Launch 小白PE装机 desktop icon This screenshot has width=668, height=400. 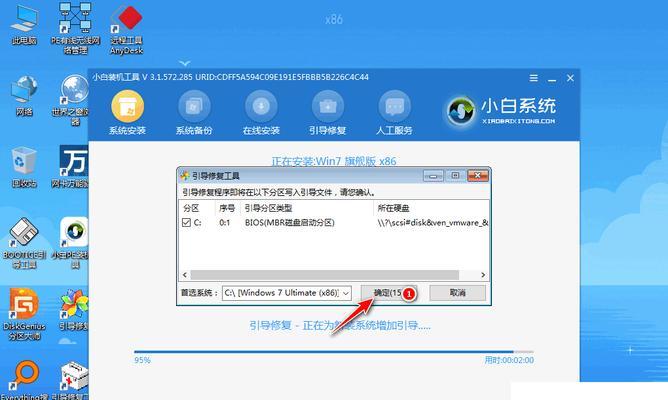click(72, 243)
